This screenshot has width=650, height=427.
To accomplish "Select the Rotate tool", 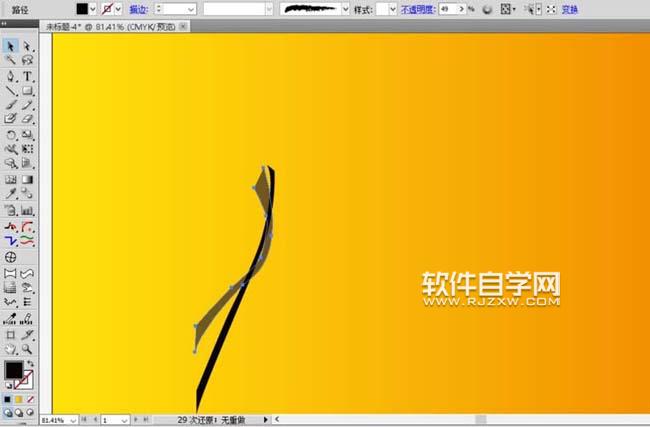I will tap(10, 135).
